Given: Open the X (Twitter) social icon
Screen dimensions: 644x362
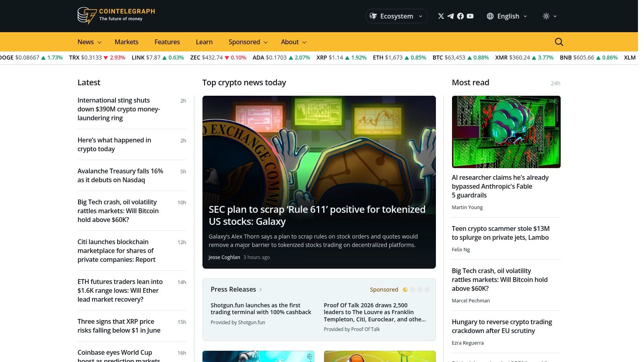Looking at the screenshot, I should pyautogui.click(x=441, y=16).
